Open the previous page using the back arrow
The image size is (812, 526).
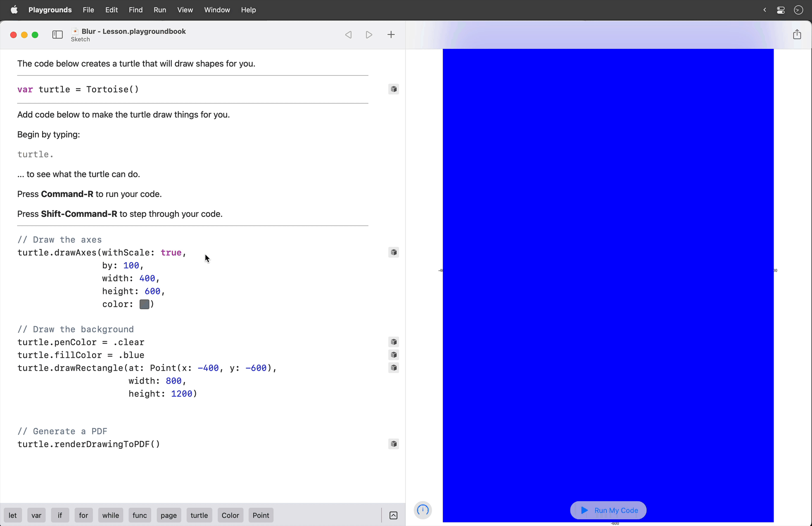point(348,35)
